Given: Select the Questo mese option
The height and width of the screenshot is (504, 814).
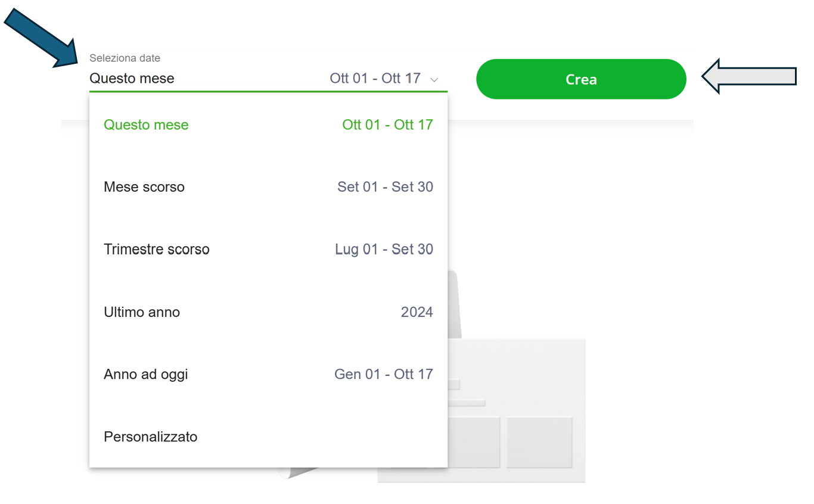Looking at the screenshot, I should [x=146, y=125].
